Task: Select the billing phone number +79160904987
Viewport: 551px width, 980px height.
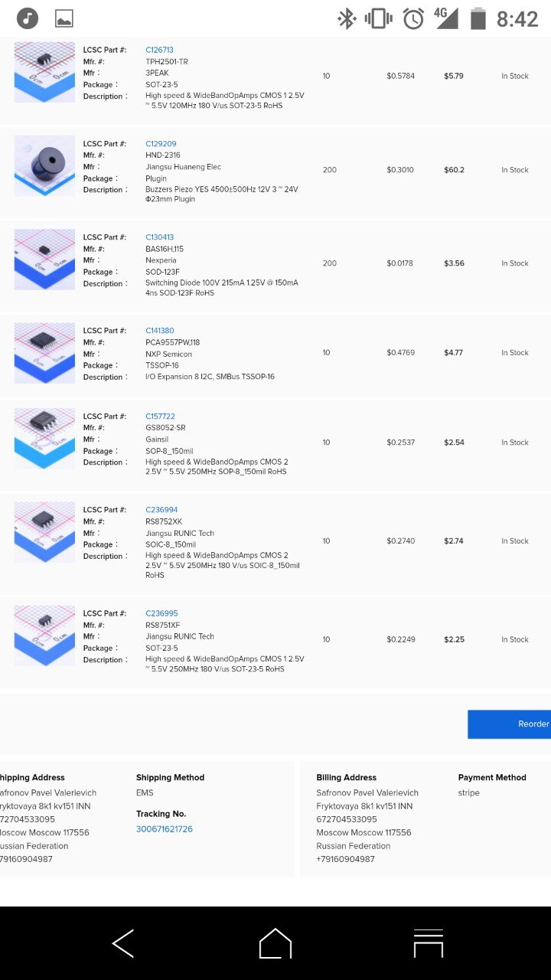Action: pos(346,859)
